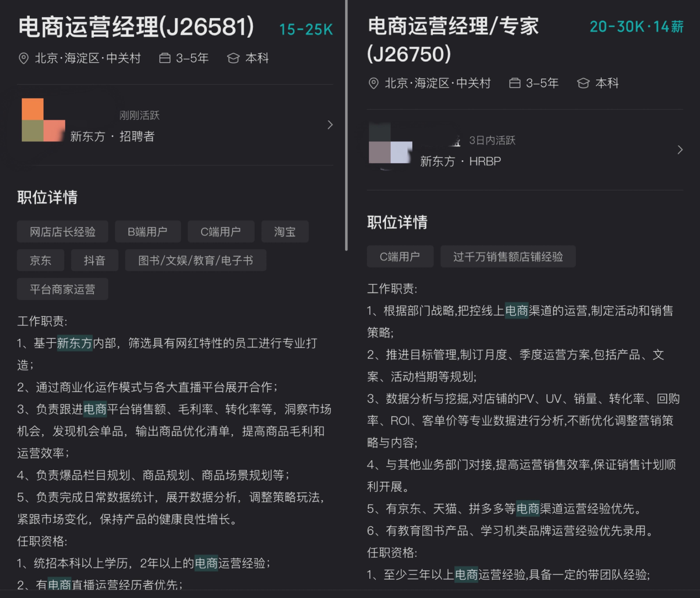Click graduation cap icon in left job

233,58
